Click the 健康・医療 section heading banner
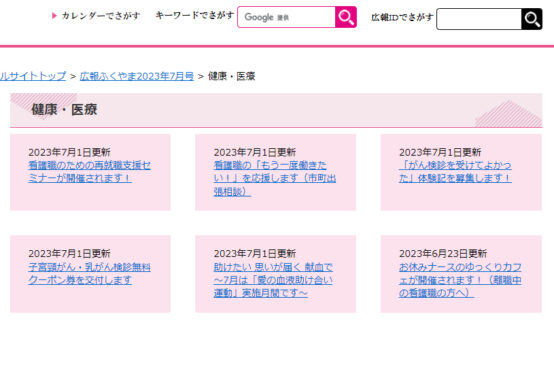The height and width of the screenshot is (380, 554). tap(276, 110)
